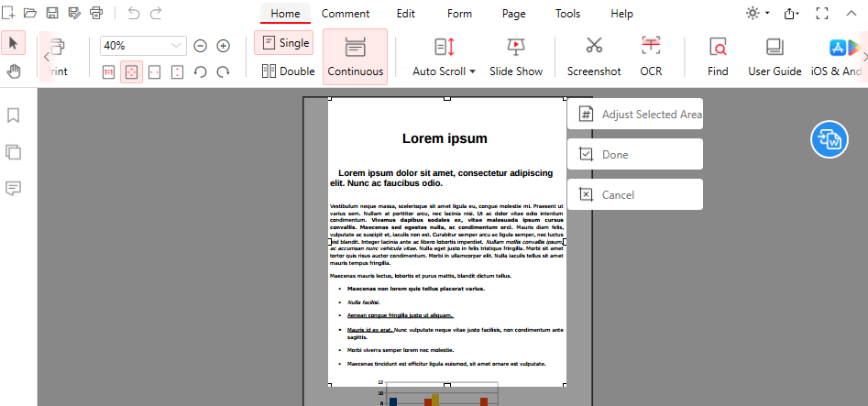Click 'Aenean congue fringilla justo ut aliquam.' line

point(401,315)
